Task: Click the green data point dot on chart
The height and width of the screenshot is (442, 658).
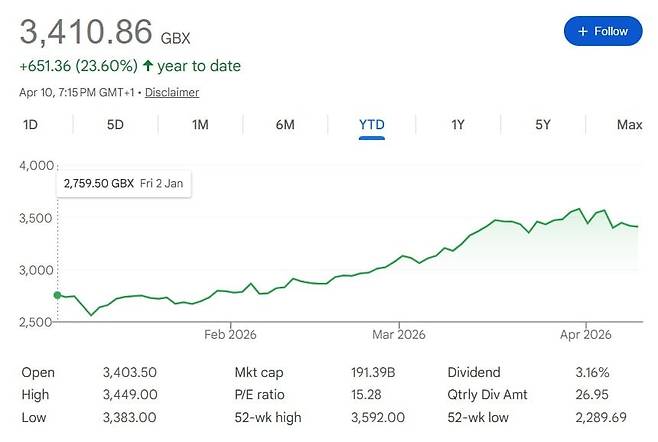Action: tap(58, 295)
